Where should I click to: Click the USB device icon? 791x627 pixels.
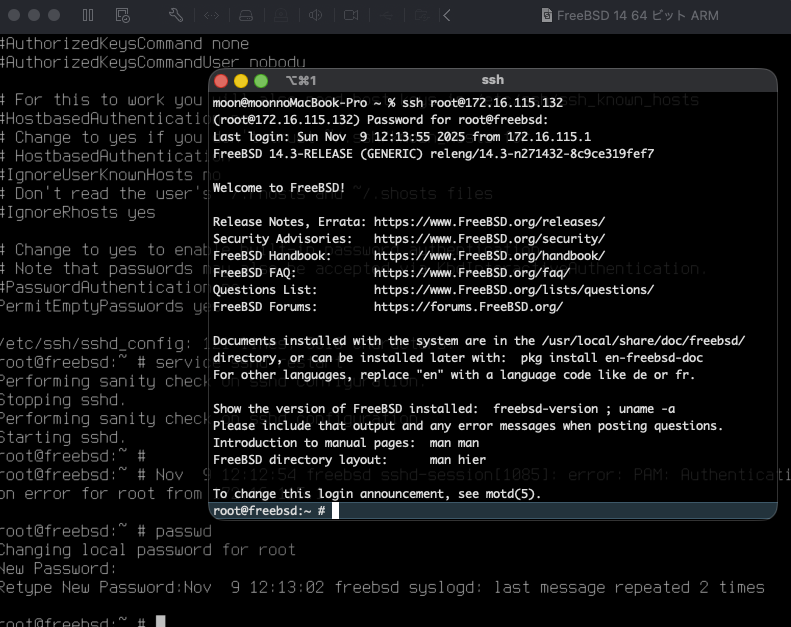[x=386, y=16]
